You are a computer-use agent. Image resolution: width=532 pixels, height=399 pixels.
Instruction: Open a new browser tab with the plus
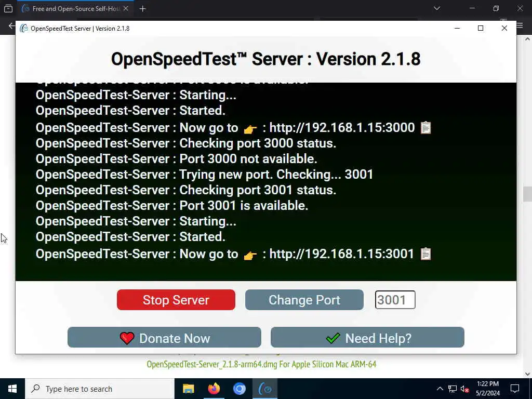[142, 9]
